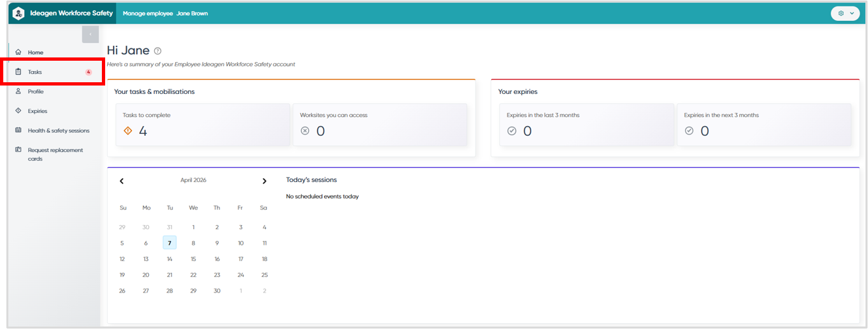The image size is (868, 329).
Task: Click the Manage employee Jane Brown header text
Action: 165,13
